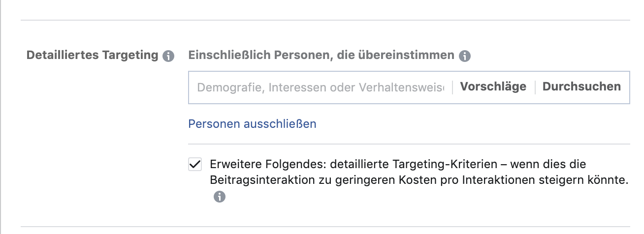
Task: Focus the Demografie, Interessen oder Verhaltensweisen field
Action: click(x=321, y=88)
